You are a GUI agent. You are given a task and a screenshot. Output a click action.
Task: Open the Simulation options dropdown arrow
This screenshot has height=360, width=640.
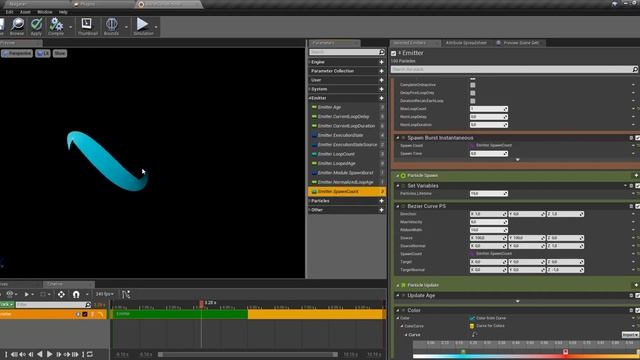click(156, 27)
